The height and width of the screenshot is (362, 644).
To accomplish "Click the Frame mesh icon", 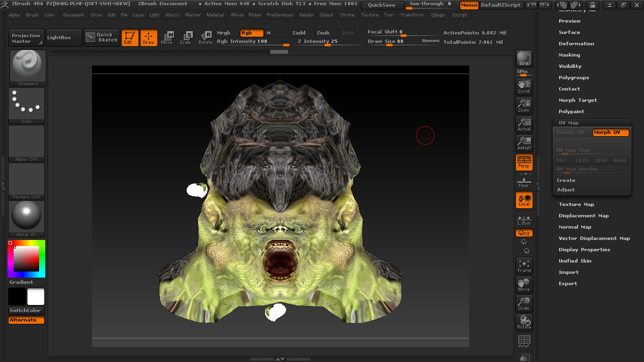I will pyautogui.click(x=524, y=266).
